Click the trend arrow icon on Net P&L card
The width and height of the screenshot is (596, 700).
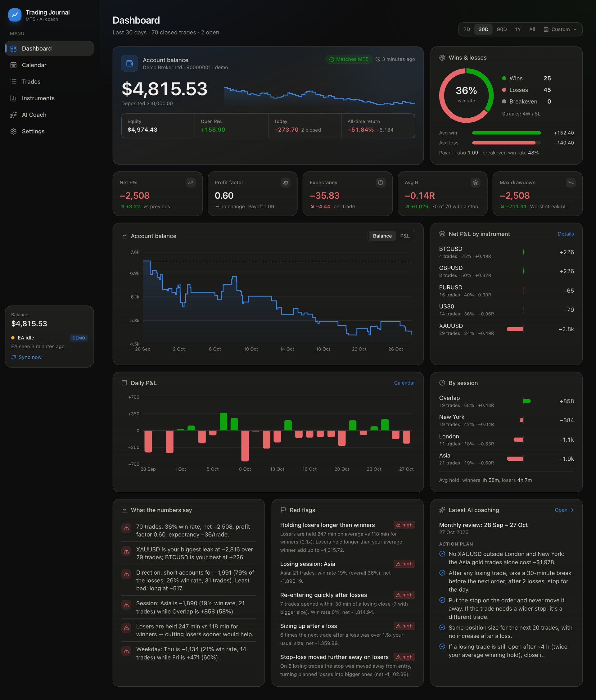191,183
